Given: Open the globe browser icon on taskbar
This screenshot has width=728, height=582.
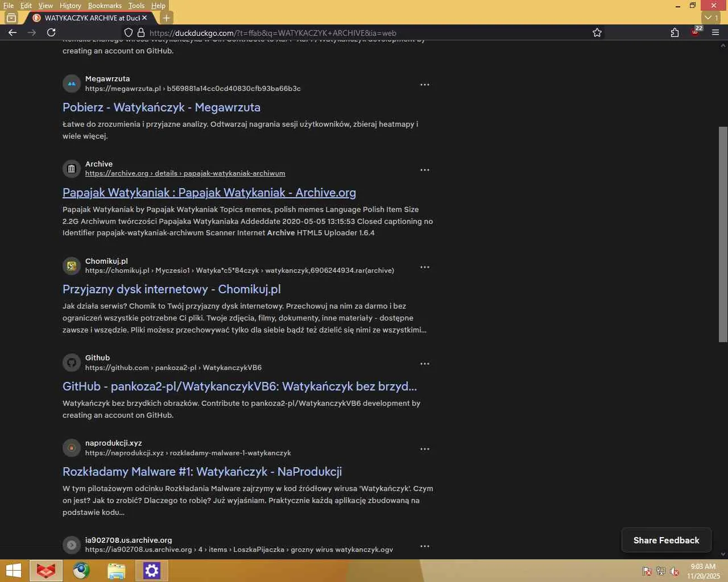Looking at the screenshot, I should (81, 571).
